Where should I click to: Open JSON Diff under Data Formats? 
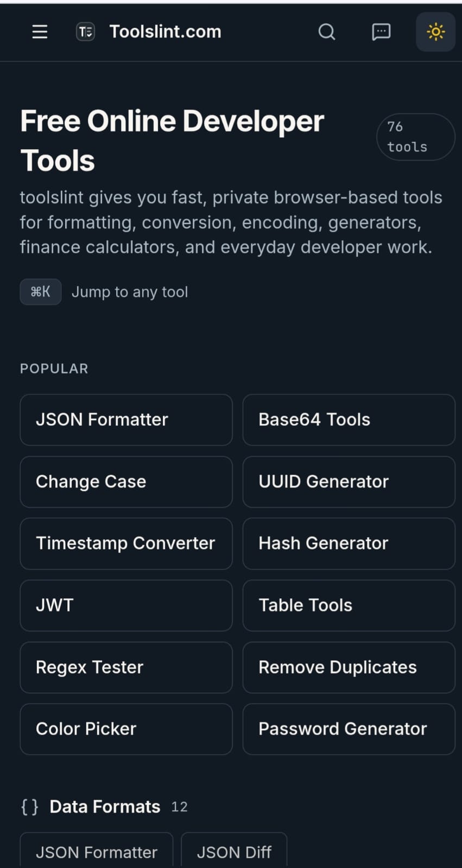click(x=233, y=852)
